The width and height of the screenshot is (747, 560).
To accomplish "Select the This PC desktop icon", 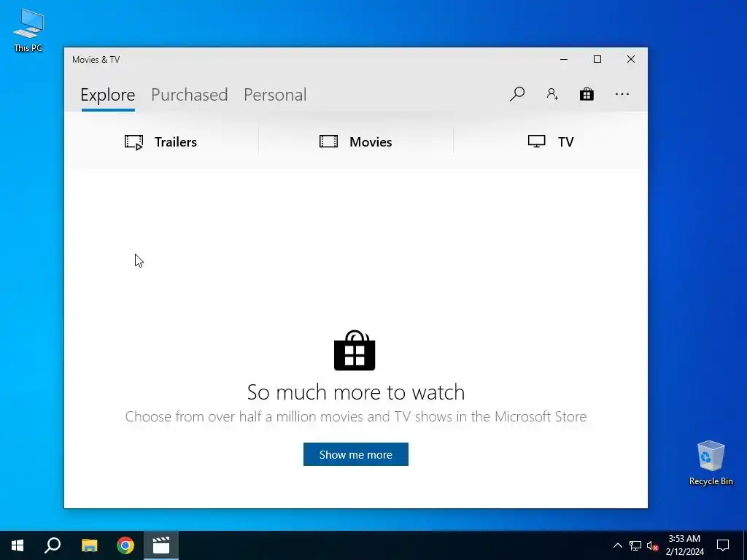I will 28,31.
